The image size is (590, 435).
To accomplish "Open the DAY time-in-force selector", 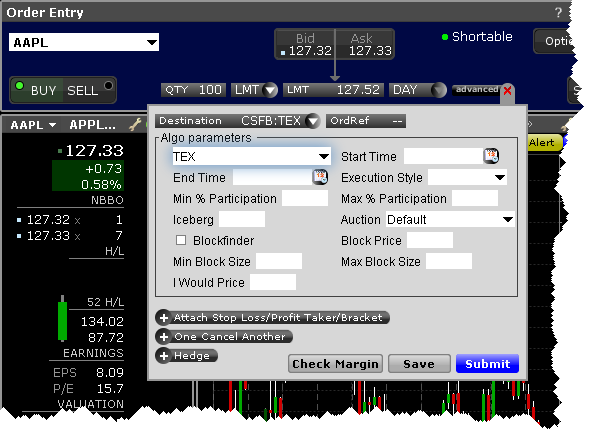I will pos(418,90).
